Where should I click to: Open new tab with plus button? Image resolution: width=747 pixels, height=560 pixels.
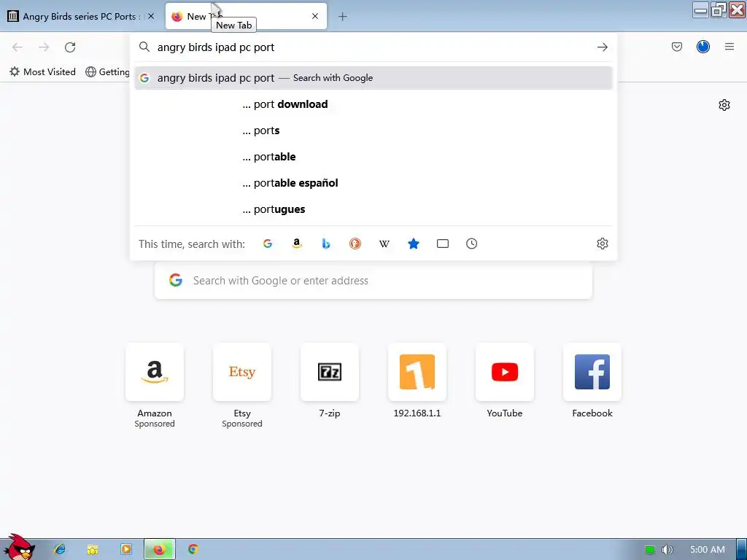(343, 17)
